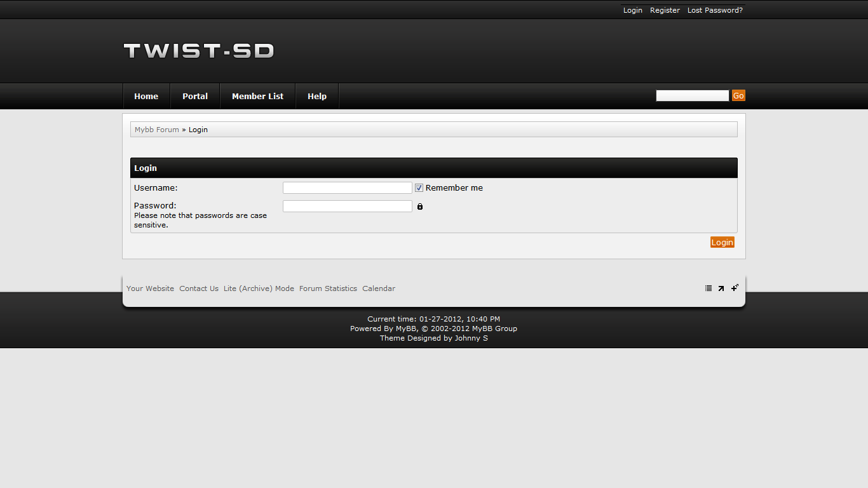Focus the Password input field
Image resolution: width=868 pixels, height=488 pixels.
tap(348, 207)
